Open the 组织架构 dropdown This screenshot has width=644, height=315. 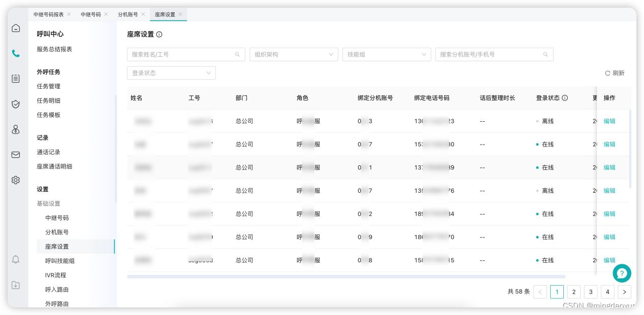point(293,54)
